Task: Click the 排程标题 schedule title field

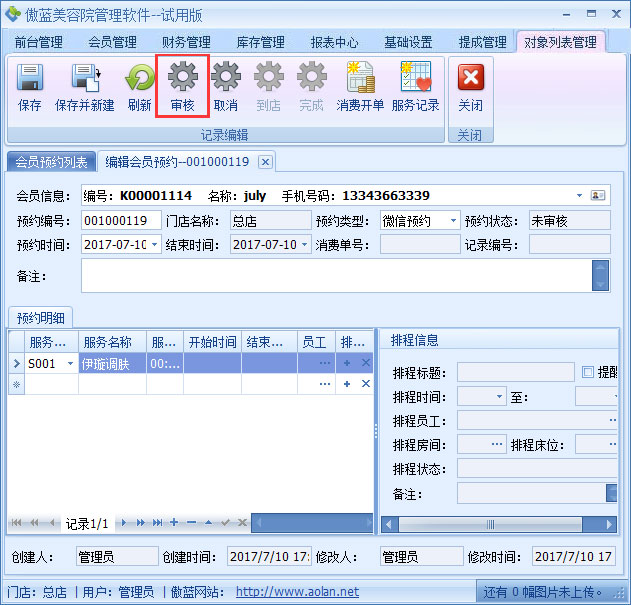Action: tap(514, 372)
